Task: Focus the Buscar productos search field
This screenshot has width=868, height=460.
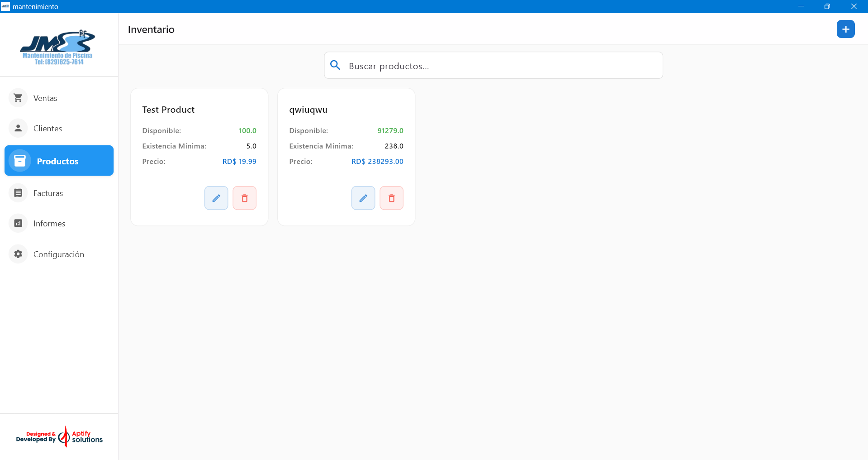Action: (x=493, y=65)
